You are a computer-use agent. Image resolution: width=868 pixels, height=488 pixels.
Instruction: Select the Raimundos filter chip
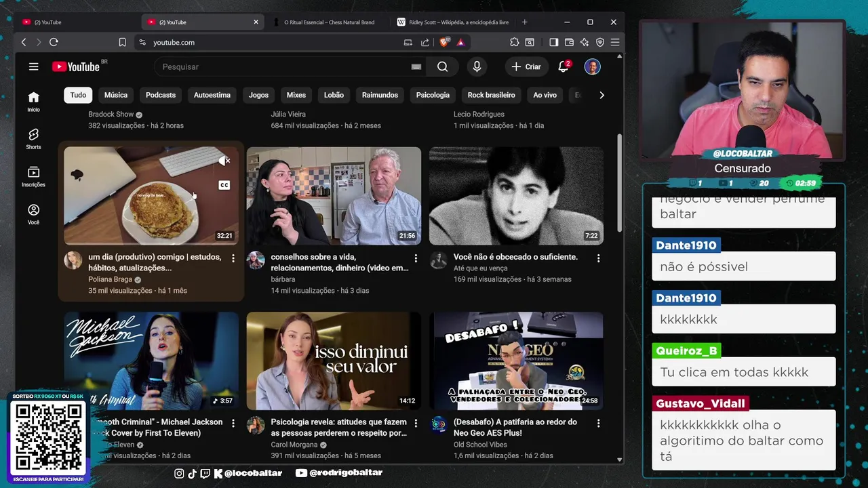pos(380,95)
